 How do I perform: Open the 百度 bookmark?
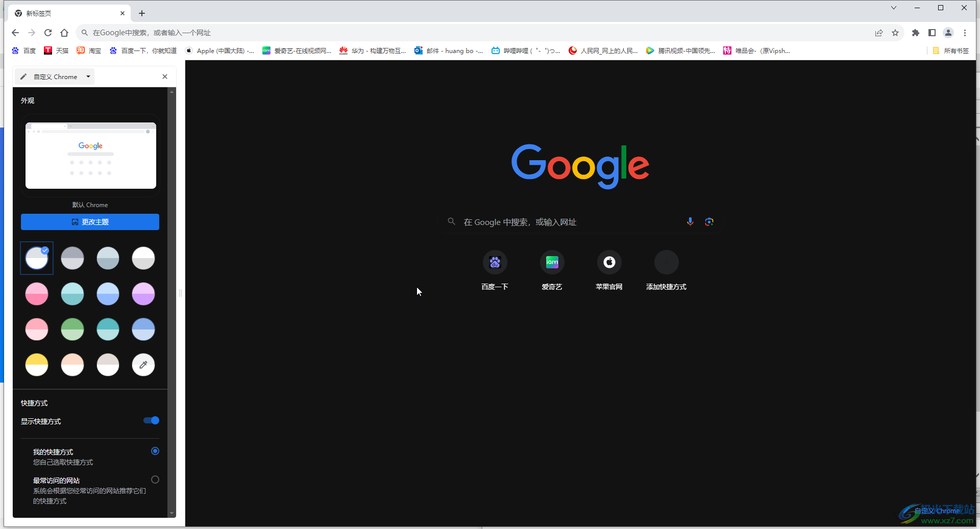point(24,51)
